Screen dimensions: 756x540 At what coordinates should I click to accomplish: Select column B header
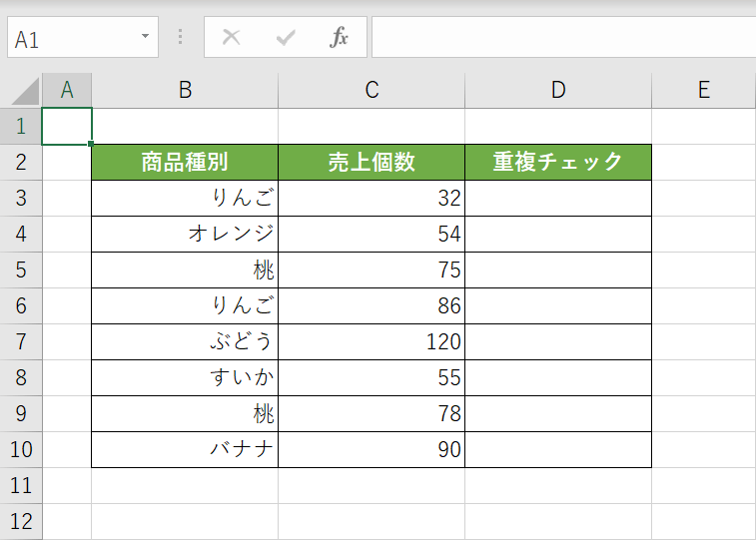(185, 90)
